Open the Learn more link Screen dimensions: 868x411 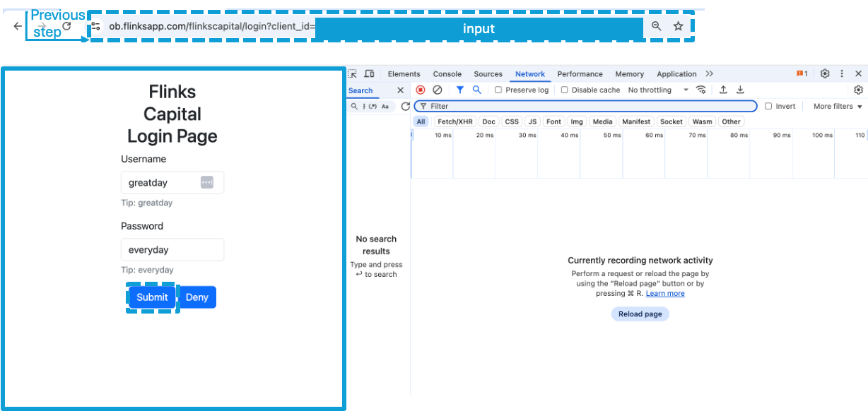click(665, 293)
